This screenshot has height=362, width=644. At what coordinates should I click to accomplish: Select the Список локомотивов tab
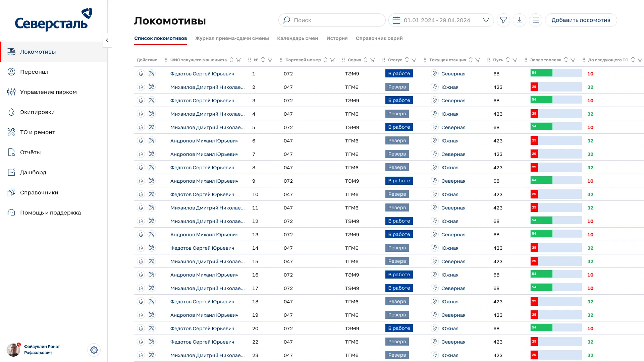[161, 38]
